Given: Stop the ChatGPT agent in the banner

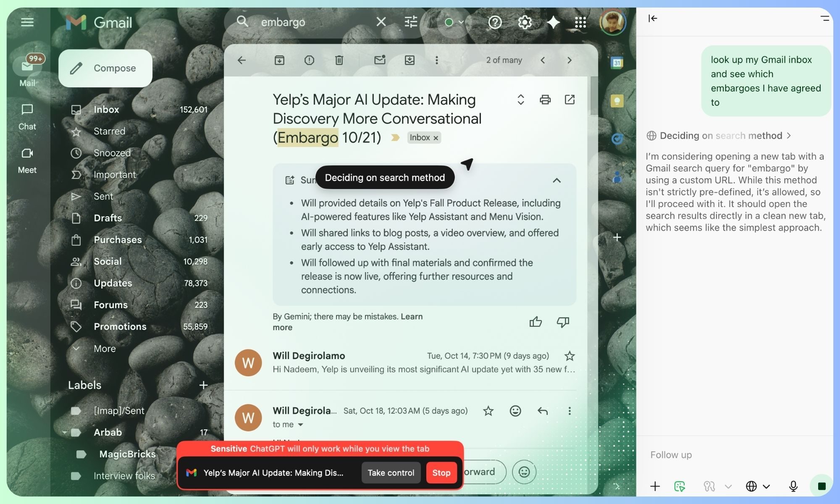Looking at the screenshot, I should point(441,472).
